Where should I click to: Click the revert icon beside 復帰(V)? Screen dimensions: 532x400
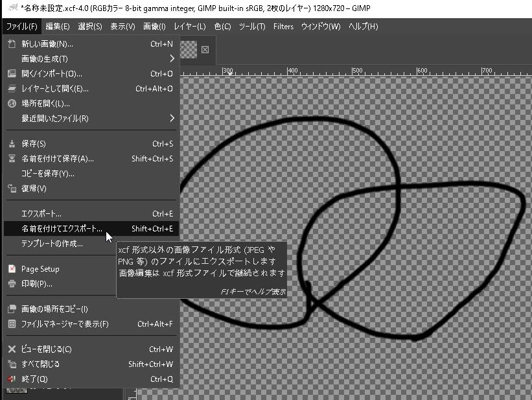11,189
